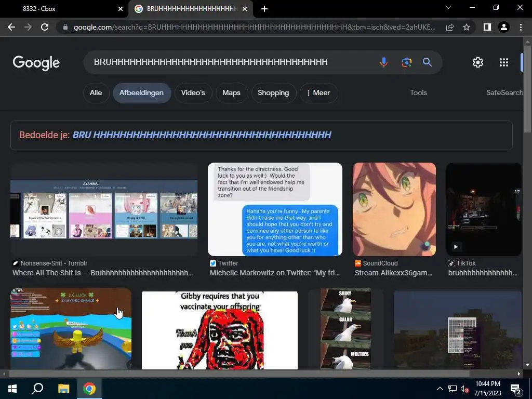Image resolution: width=532 pixels, height=399 pixels.
Task: Submit search with magnifier icon
Action: pos(427,62)
